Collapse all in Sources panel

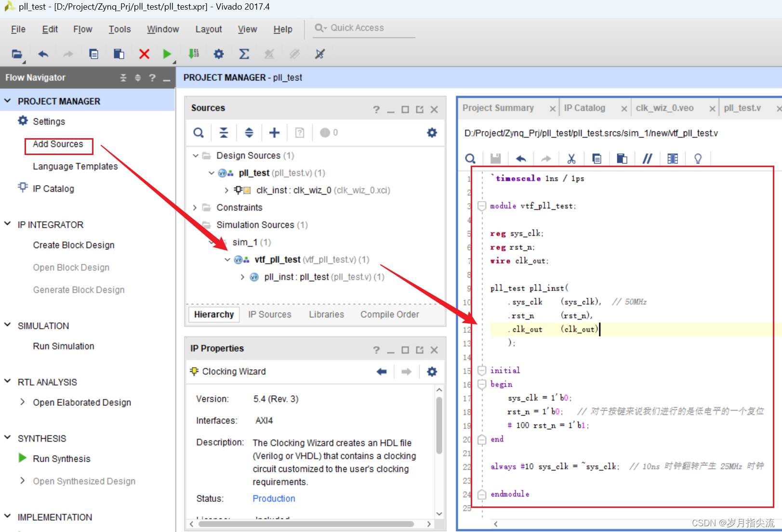224,132
